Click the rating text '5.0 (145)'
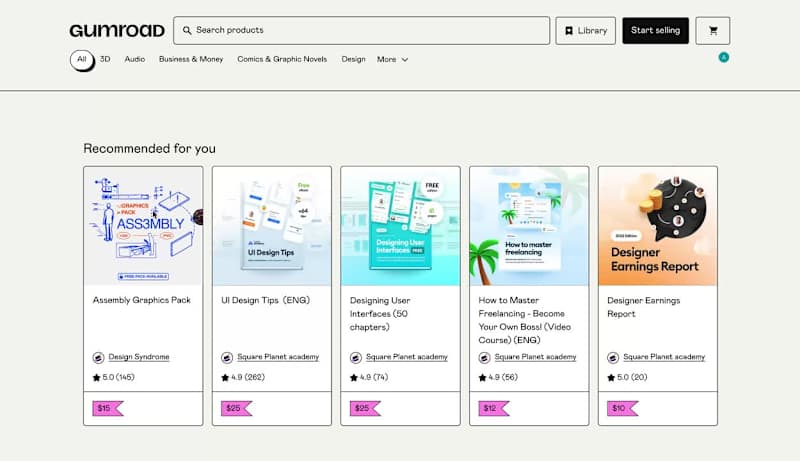The width and height of the screenshot is (800, 461). click(x=118, y=377)
